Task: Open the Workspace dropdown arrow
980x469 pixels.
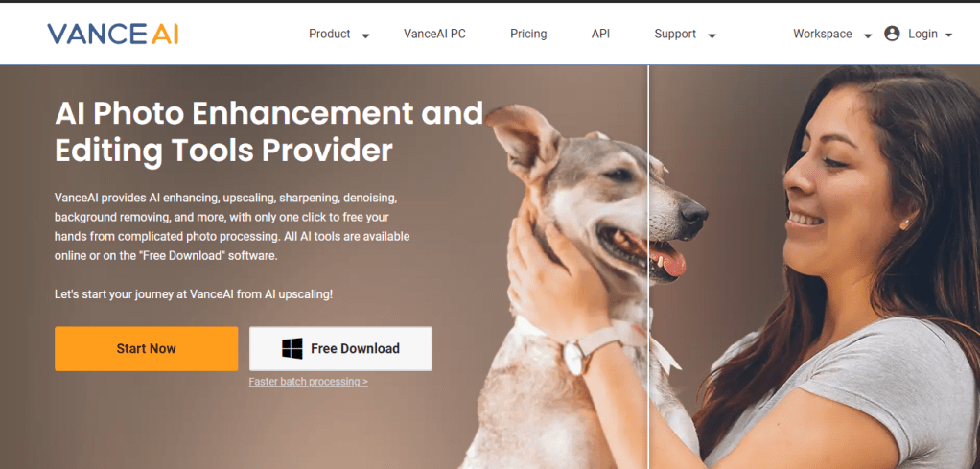Action: click(868, 35)
